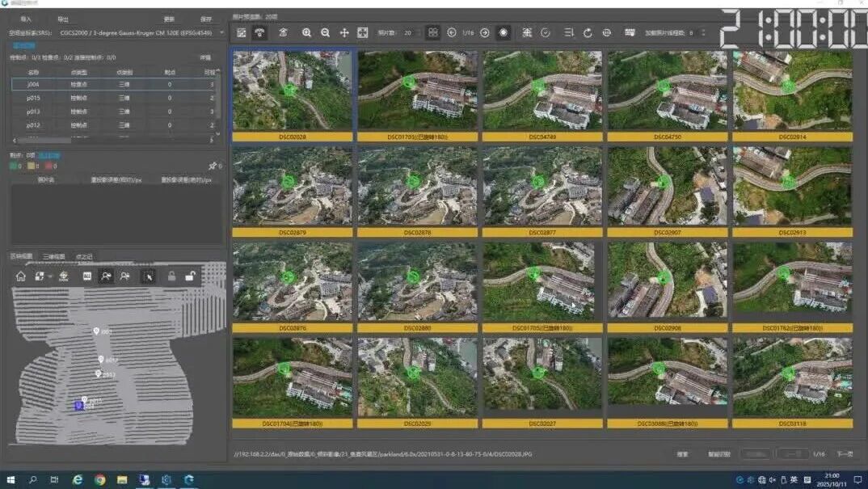Click the closed padlock icon in the map toolbar
Image resolution: width=868 pixels, height=489 pixels.
(171, 276)
